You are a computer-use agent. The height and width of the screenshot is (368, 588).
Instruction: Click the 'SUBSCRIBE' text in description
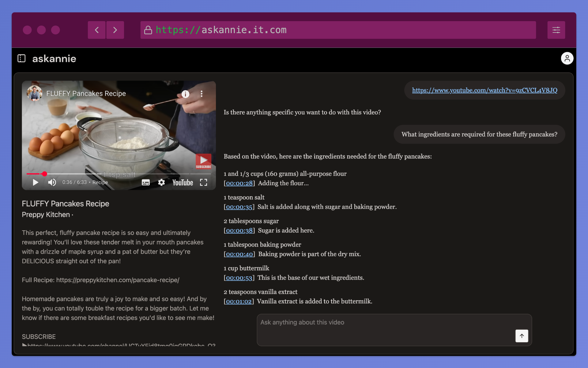39,337
